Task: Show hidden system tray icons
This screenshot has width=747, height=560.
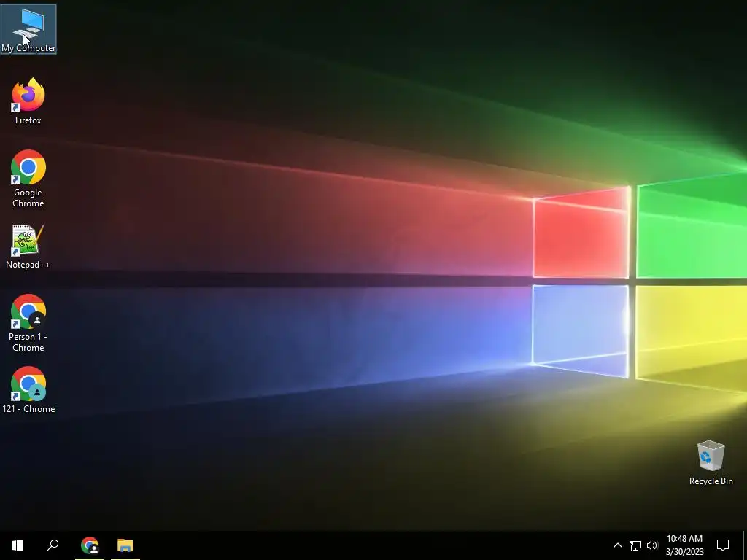Action: tap(617, 545)
